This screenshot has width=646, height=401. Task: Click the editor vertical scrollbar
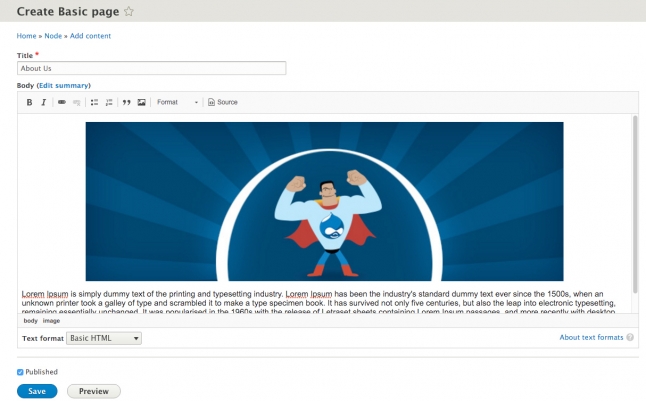click(635, 205)
